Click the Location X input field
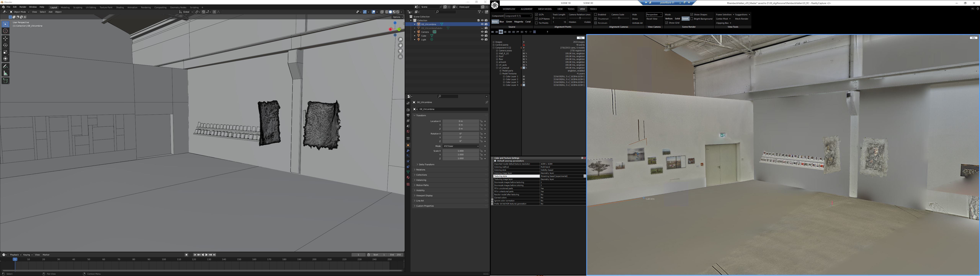The width and height of the screenshot is (980, 276). click(x=460, y=121)
